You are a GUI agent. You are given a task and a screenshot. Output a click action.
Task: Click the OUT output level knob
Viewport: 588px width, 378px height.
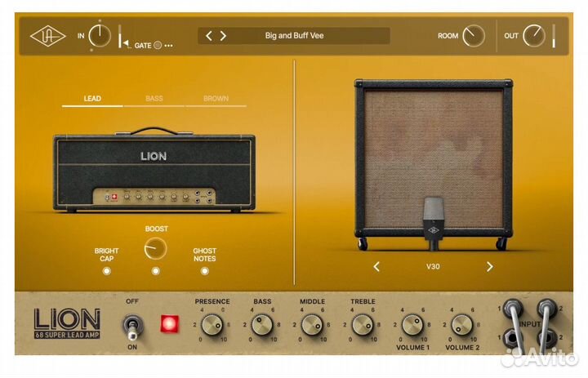pos(533,36)
